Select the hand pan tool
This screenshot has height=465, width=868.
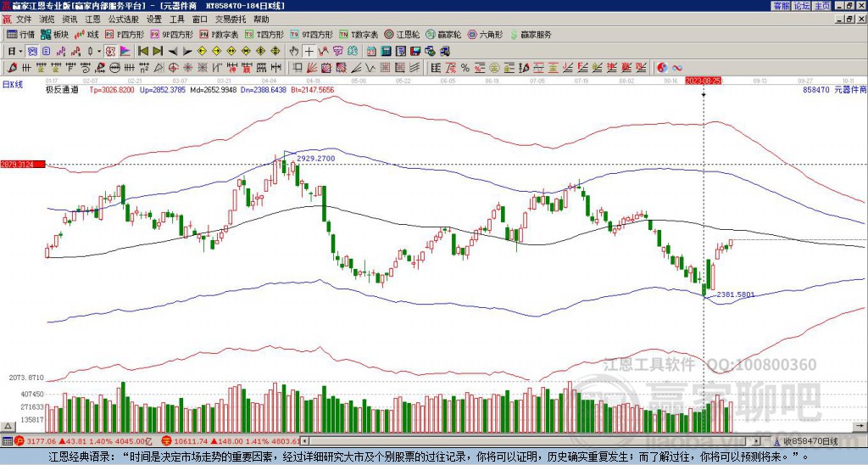click(x=294, y=52)
